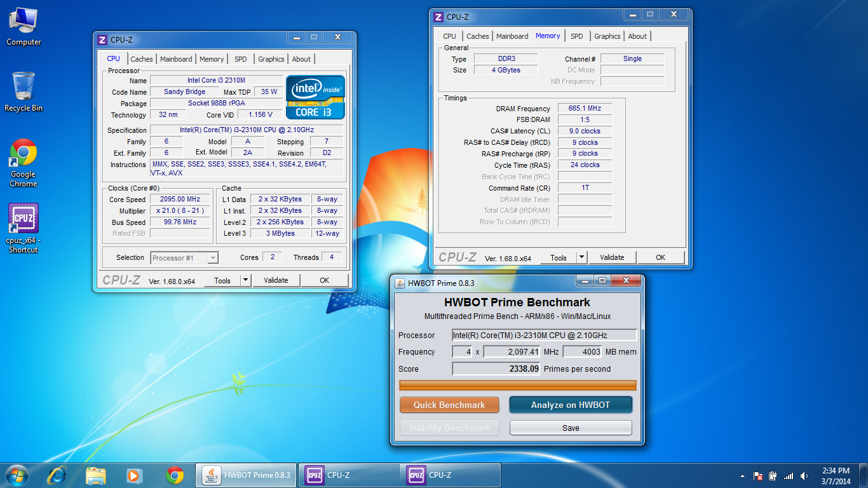Click Tools button in left CPU-Z window
The image size is (868, 488).
222,280
